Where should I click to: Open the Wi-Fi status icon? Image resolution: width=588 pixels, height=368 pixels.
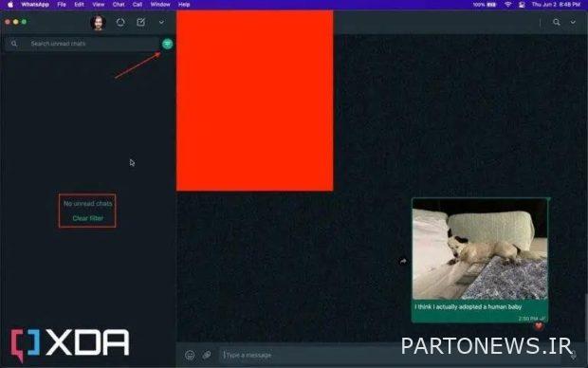click(x=507, y=5)
